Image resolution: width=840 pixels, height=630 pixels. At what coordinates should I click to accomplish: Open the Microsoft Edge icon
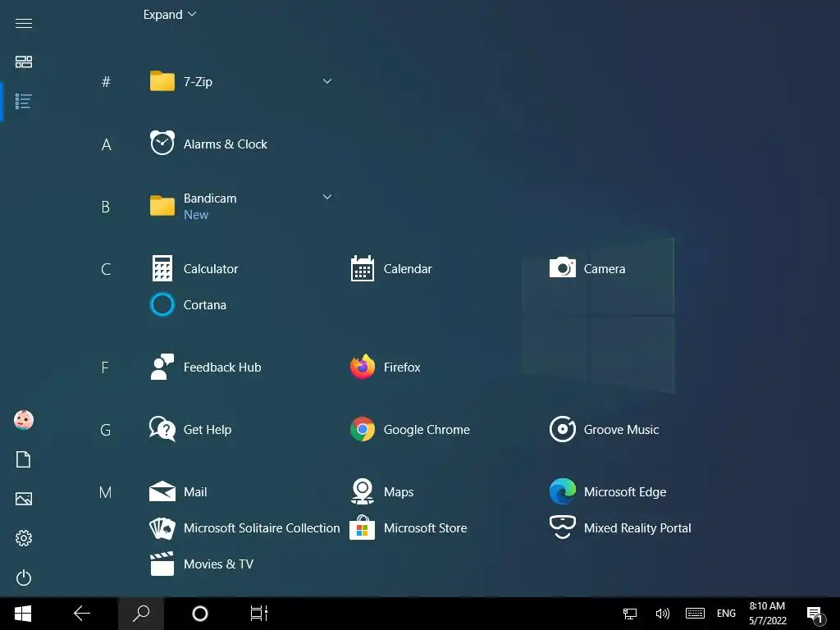[x=563, y=491]
